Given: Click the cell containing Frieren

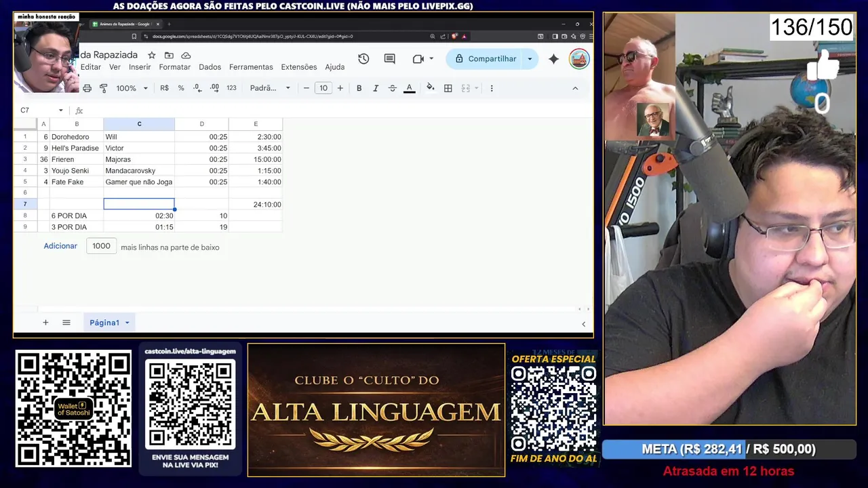Looking at the screenshot, I should click(x=77, y=159).
